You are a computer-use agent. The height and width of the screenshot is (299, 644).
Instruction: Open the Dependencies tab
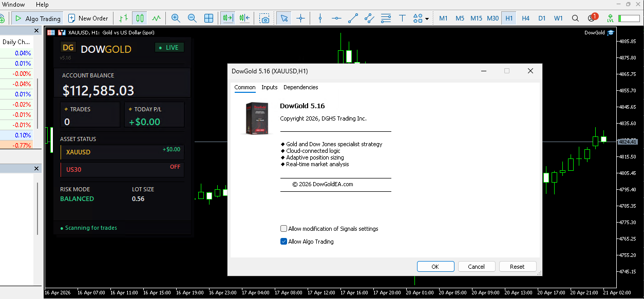[x=300, y=87]
